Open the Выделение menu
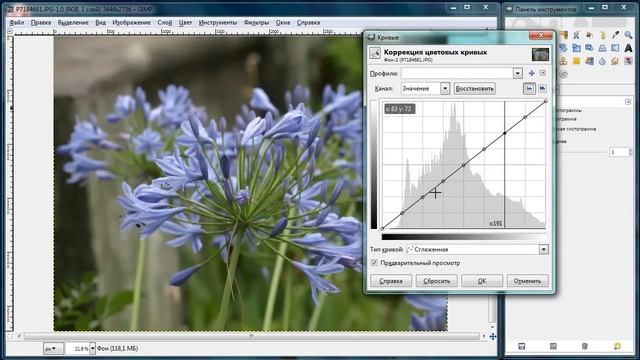Screen dimensions: 640x360 pyautogui.click(x=73, y=22)
